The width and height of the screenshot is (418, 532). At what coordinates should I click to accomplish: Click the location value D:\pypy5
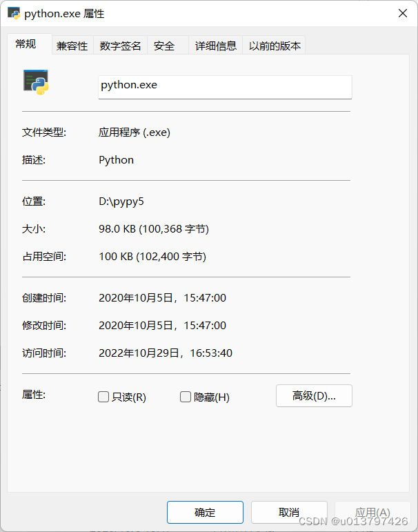tap(121, 201)
